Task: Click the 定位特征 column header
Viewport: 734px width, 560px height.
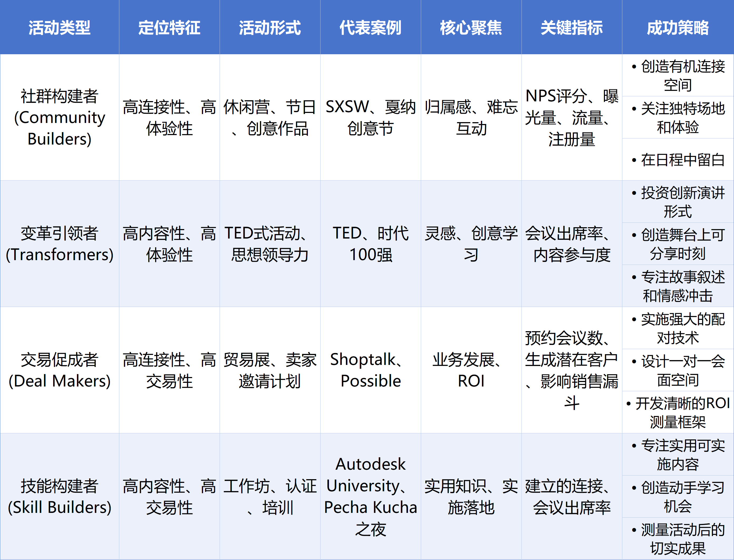Action: click(x=169, y=27)
